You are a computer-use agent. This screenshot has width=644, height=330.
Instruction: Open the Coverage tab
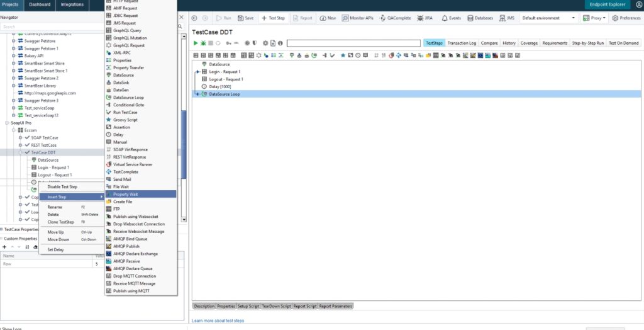529,43
